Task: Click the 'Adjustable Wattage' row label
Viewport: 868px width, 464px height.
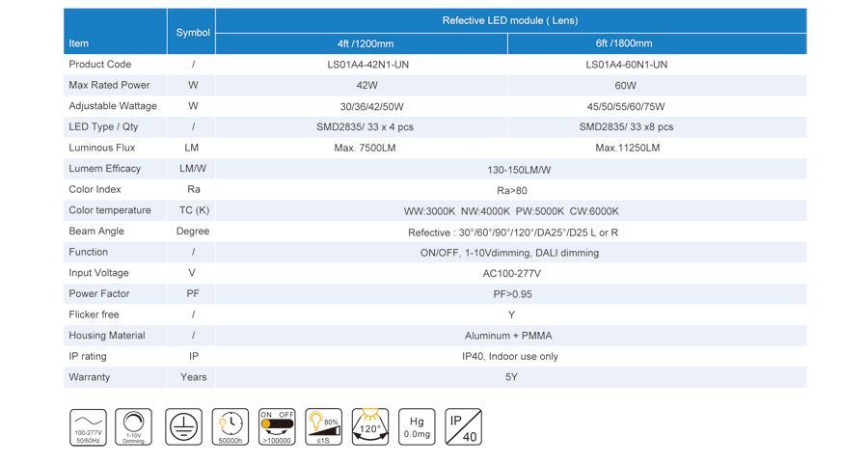Action: coord(113,106)
